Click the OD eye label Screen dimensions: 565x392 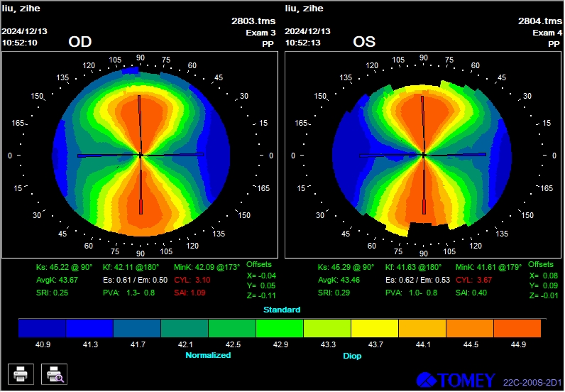pyautogui.click(x=80, y=43)
